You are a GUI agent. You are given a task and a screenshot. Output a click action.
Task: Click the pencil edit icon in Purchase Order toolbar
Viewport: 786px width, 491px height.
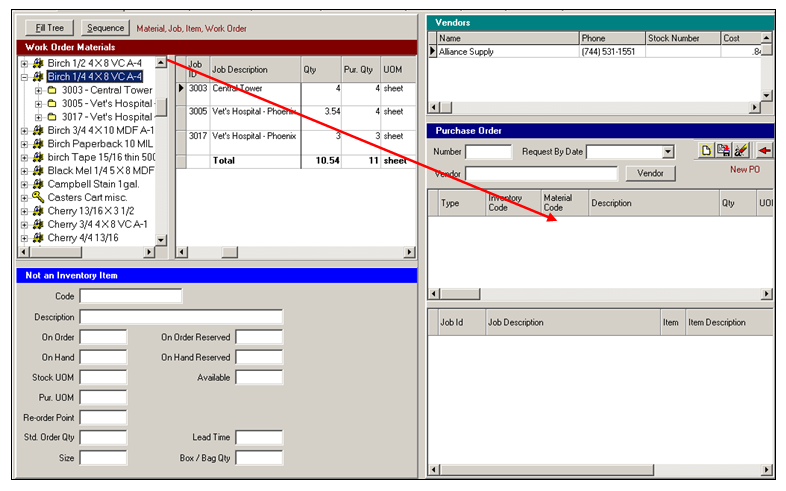point(741,151)
